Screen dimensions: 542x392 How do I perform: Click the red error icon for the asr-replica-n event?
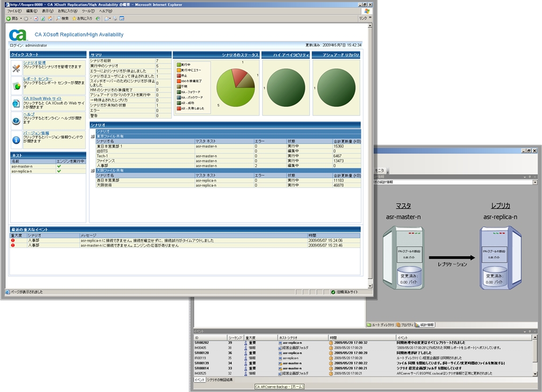pos(13,240)
